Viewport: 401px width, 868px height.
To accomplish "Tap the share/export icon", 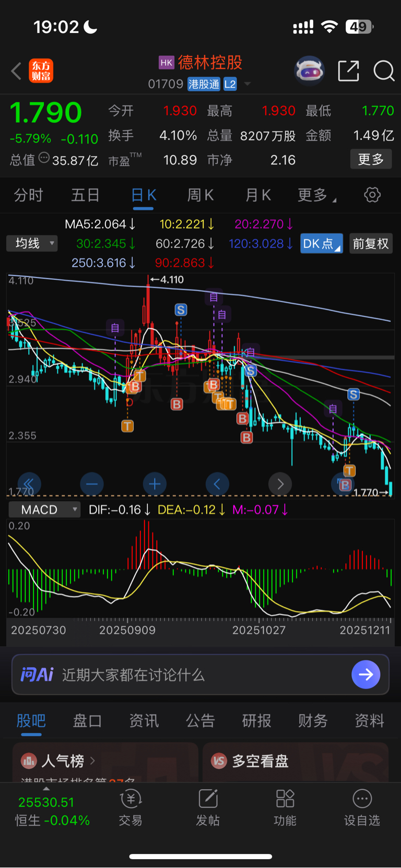I will click(x=348, y=70).
